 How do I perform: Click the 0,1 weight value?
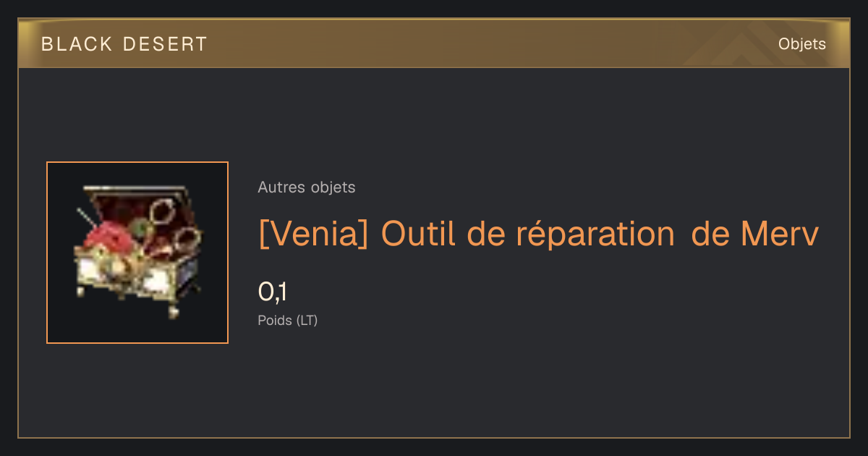273,292
